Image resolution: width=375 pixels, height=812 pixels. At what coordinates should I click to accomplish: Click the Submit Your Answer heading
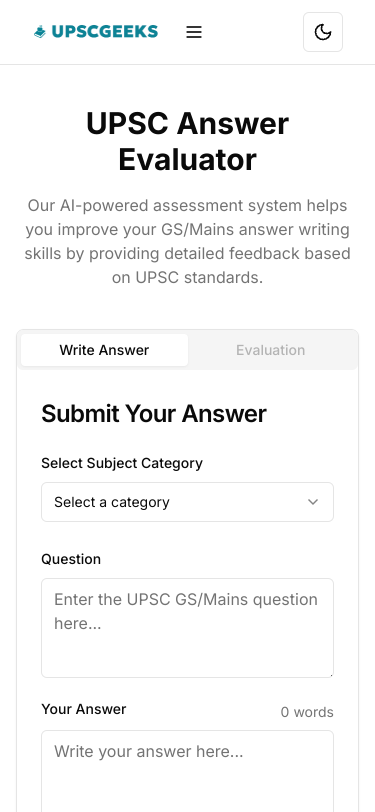(154, 414)
